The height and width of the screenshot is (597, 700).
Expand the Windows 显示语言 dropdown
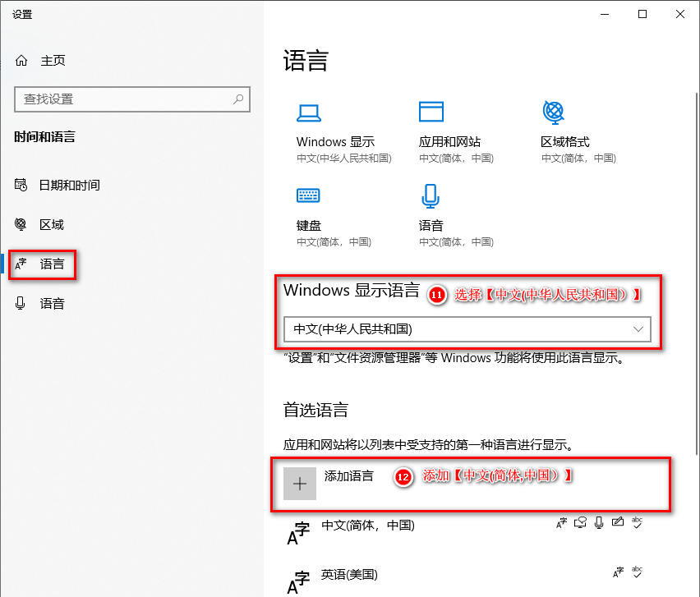click(467, 329)
